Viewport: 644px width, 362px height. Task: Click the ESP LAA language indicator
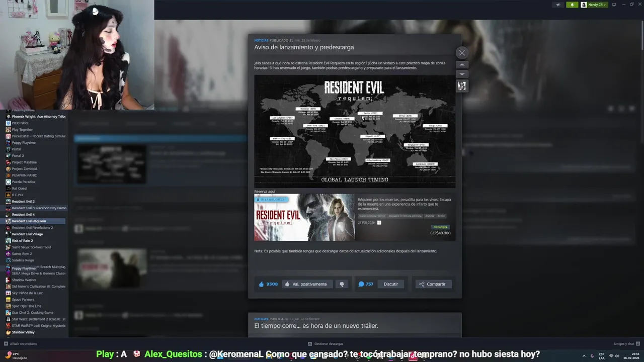601,355
